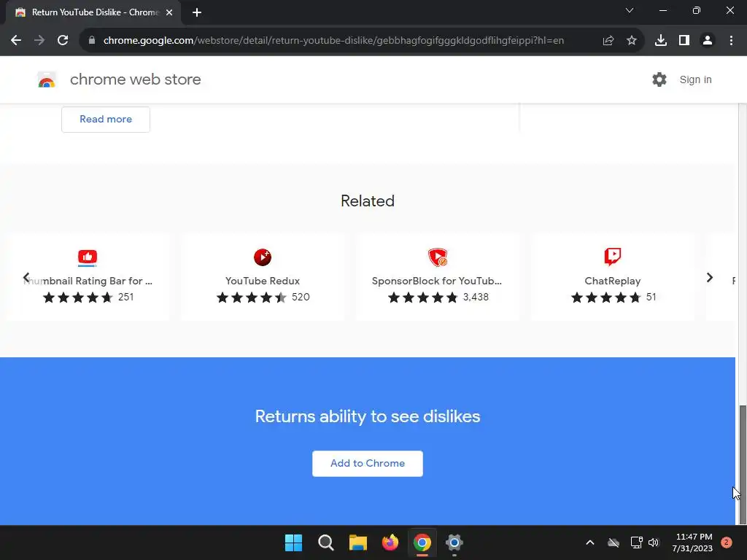Click the page vertical scrollbar thumb
The height and width of the screenshot is (560, 747).
pyautogui.click(x=742, y=464)
